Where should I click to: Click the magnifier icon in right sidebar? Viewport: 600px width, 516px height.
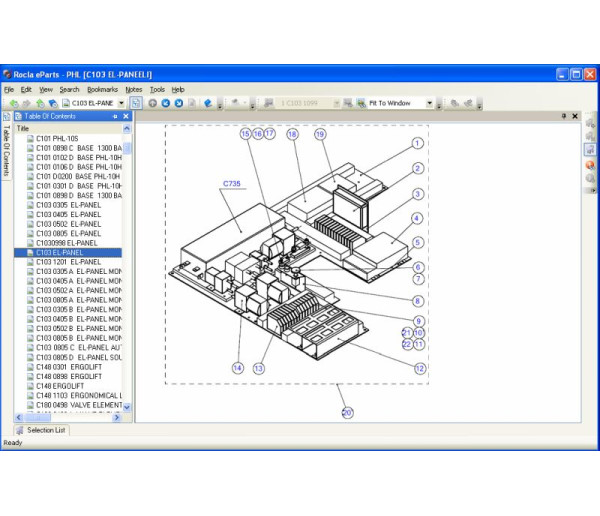(x=590, y=178)
